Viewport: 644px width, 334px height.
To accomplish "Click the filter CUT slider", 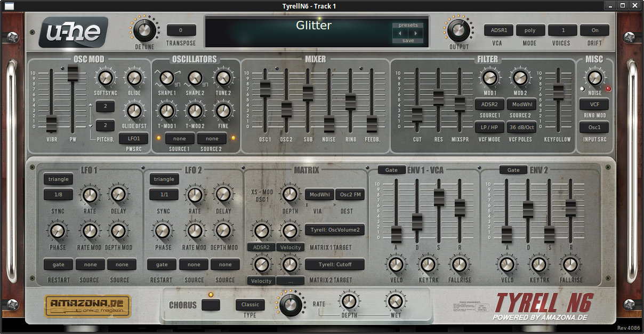I will coord(417,115).
